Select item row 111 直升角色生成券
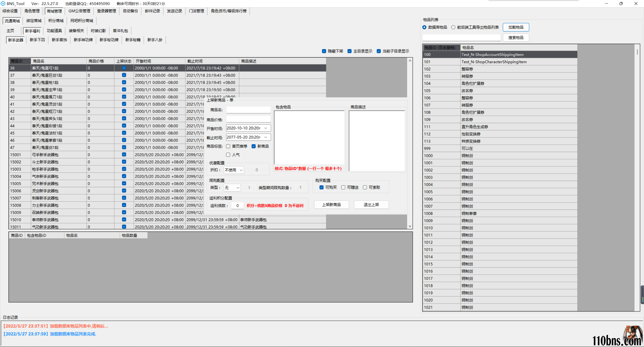The width and height of the screenshot is (644, 347). [500, 127]
